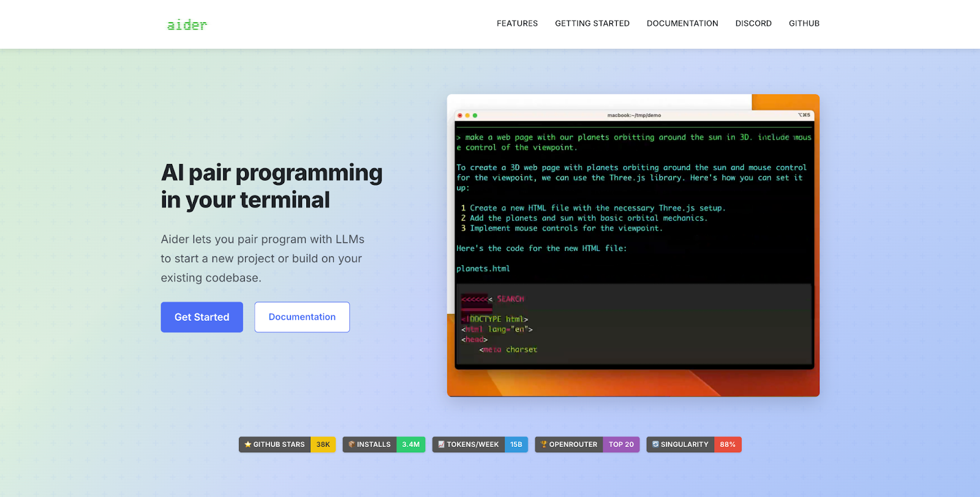Click the package icon on Installs badge
The image size is (980, 497).
point(352,444)
